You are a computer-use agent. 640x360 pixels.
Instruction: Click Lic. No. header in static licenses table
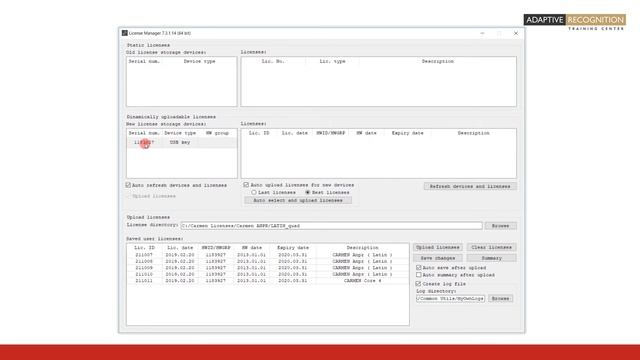(273, 61)
